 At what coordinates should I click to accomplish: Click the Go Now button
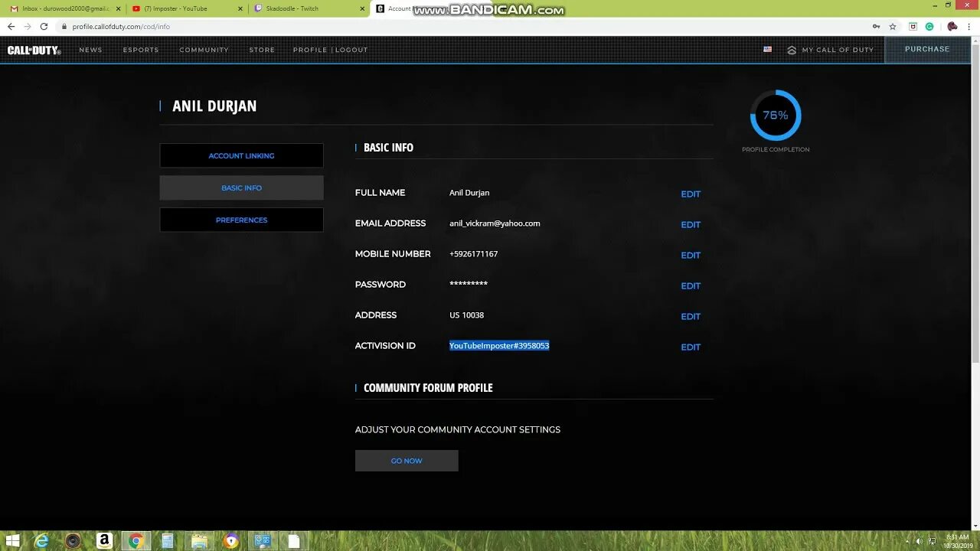(407, 461)
